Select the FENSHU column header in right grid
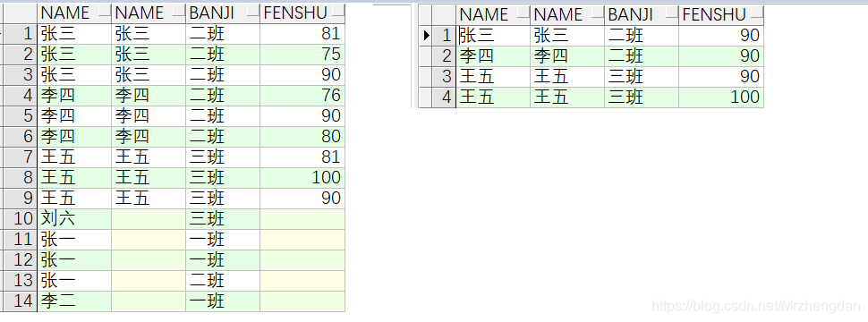 pyautogui.click(x=721, y=15)
